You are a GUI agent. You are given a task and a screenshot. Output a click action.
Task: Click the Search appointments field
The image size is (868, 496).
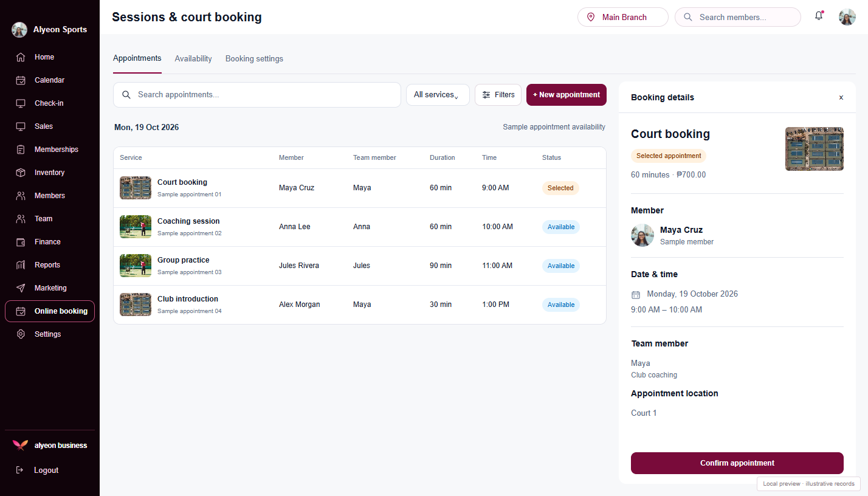pos(257,95)
